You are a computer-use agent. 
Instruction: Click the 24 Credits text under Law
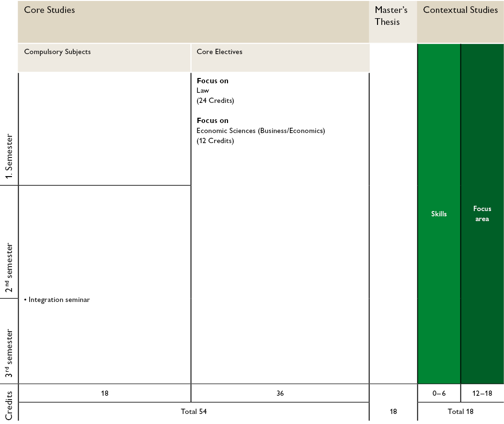pyautogui.click(x=215, y=100)
